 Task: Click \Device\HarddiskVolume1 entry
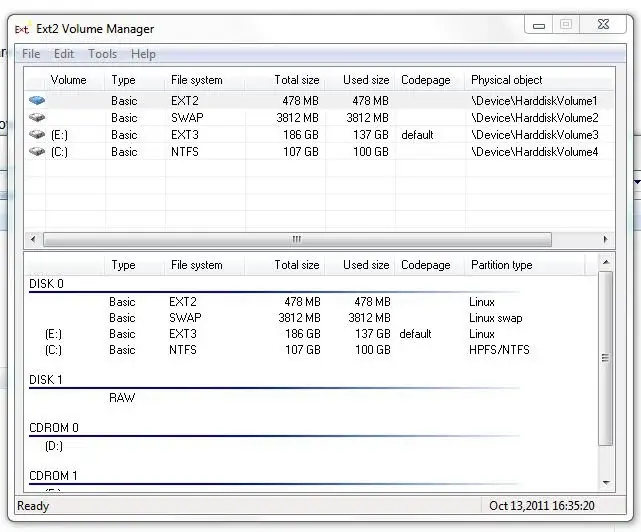coord(534,101)
